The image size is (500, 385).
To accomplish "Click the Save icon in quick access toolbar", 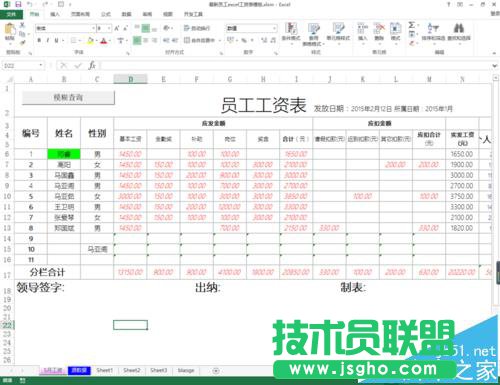I will pyautogui.click(x=18, y=4).
